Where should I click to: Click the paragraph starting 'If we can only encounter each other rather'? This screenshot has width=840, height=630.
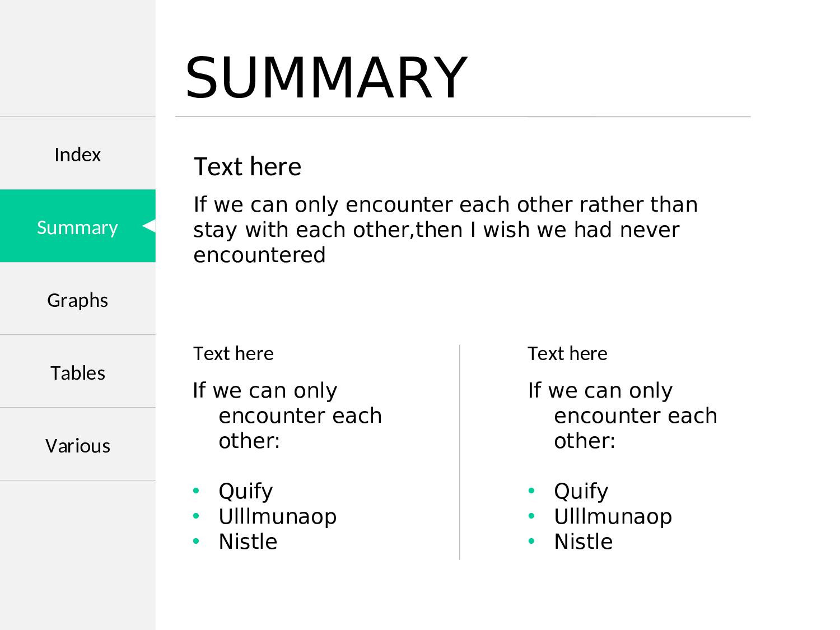[445, 230]
